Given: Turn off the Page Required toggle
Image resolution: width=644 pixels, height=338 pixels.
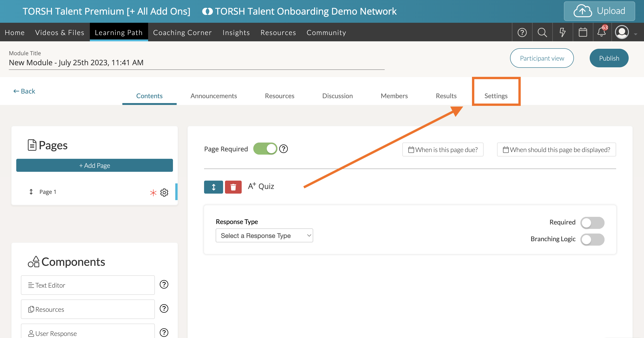Looking at the screenshot, I should [x=265, y=149].
